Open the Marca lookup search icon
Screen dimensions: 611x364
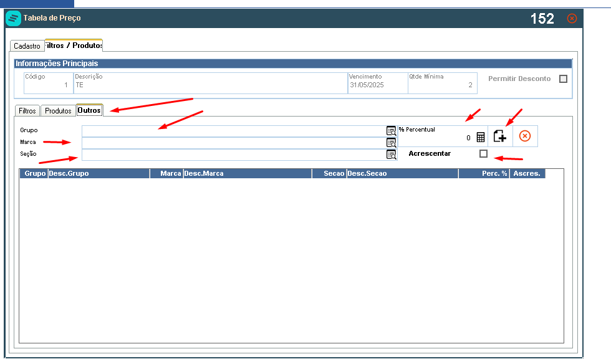click(392, 143)
